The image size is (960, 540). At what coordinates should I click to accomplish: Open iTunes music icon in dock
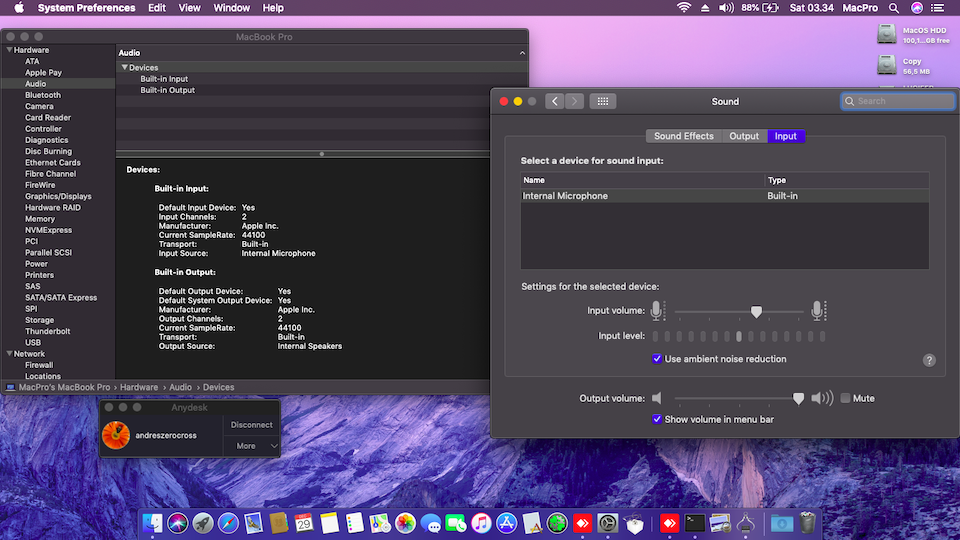click(x=481, y=523)
